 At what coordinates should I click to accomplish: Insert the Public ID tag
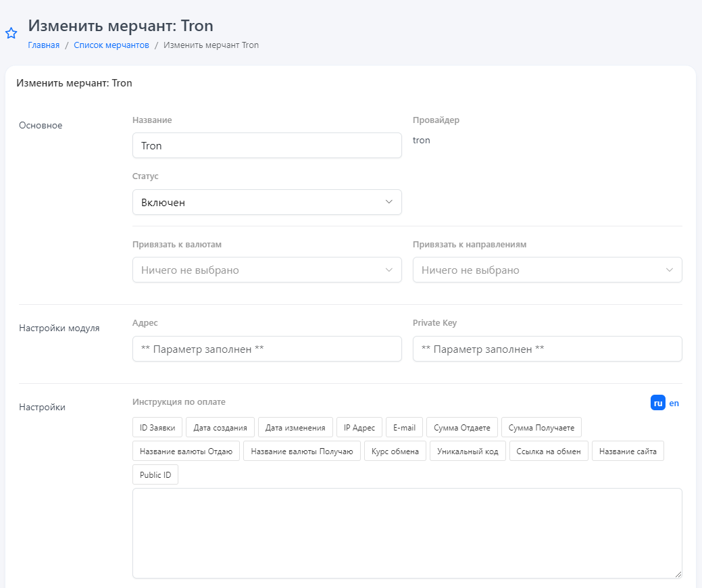(x=155, y=475)
